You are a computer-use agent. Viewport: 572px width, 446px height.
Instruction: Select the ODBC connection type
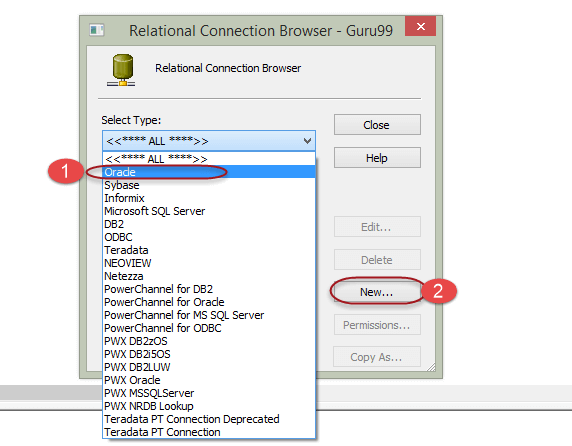(x=209, y=237)
